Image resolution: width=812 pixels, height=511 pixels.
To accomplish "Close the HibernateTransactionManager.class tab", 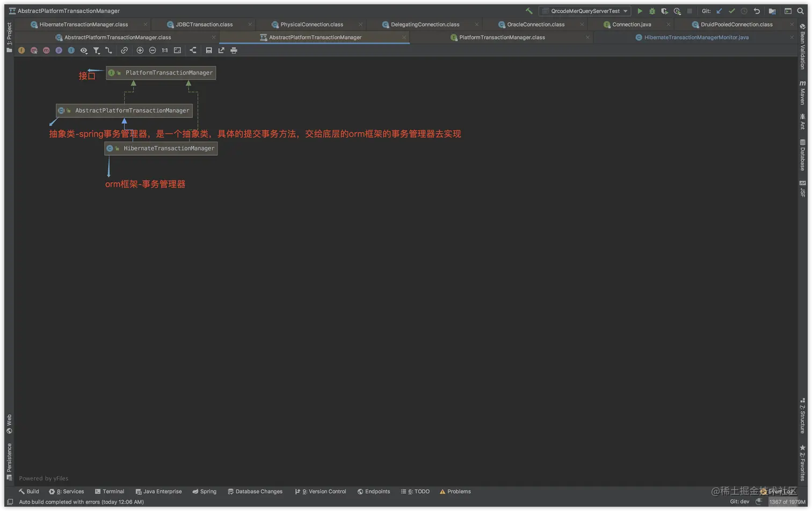I will pos(145,24).
